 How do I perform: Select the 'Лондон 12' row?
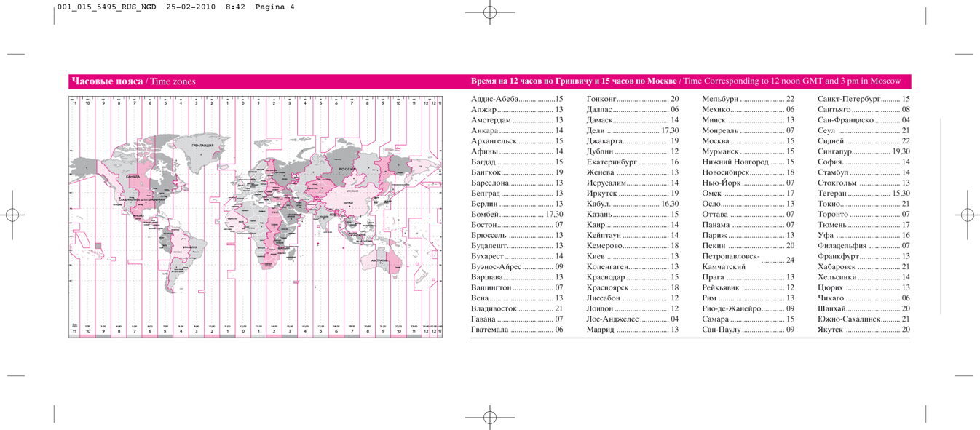(x=633, y=308)
